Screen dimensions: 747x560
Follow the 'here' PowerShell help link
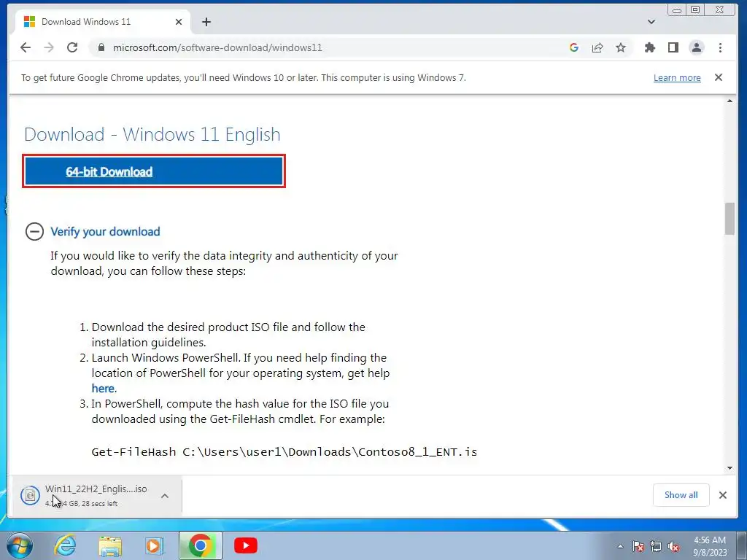103,389
